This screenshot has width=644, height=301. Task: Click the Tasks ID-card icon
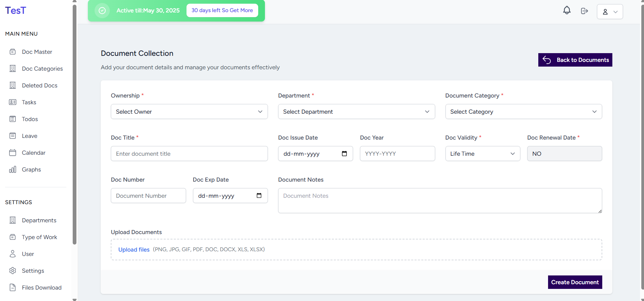12,102
